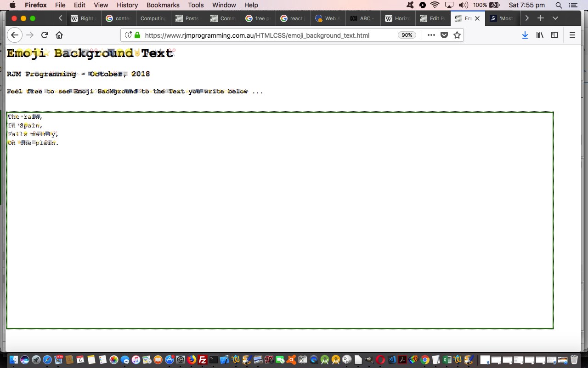Click the Pocket save icon
Screen dimensions: 588x368
[x=444, y=35]
